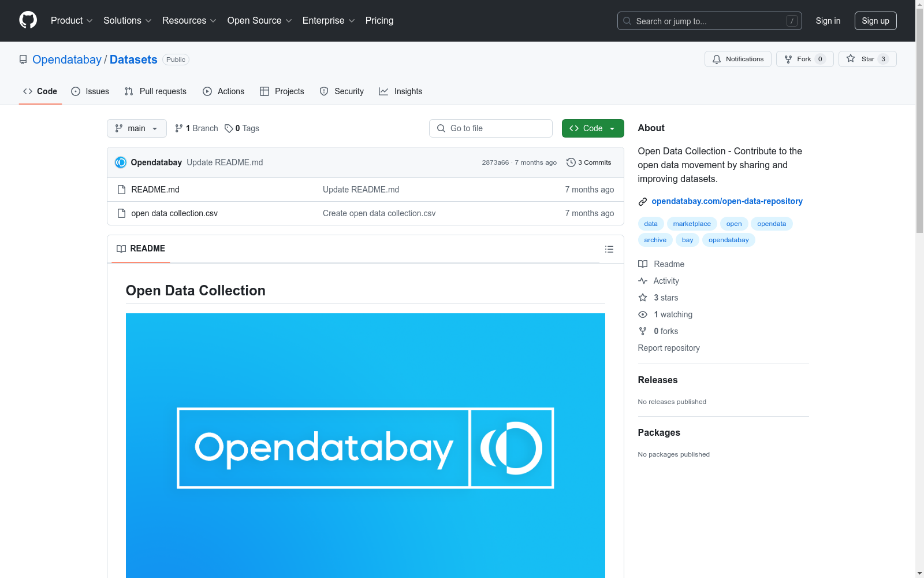
Task: Click the README.md file icon
Action: 121,190
